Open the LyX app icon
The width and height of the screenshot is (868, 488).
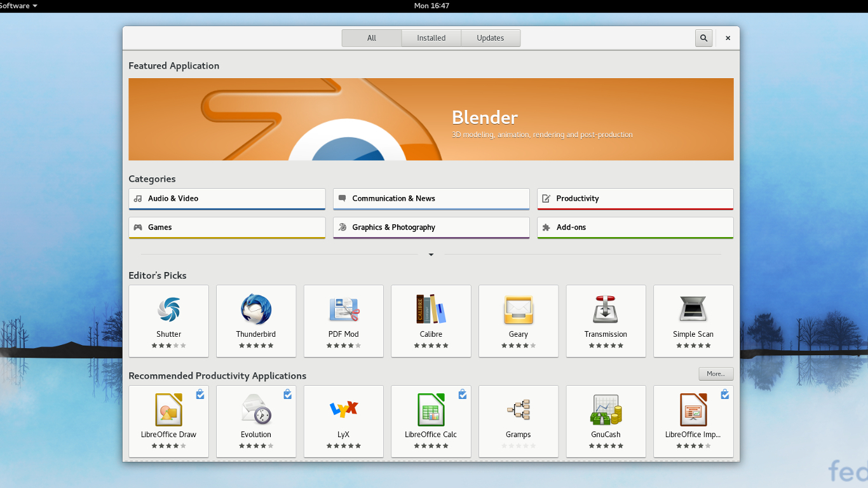344,409
